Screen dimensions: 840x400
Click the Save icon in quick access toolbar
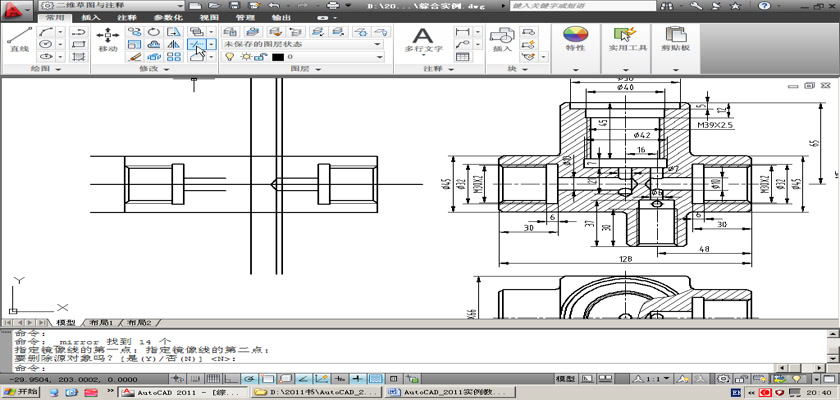coord(234,6)
